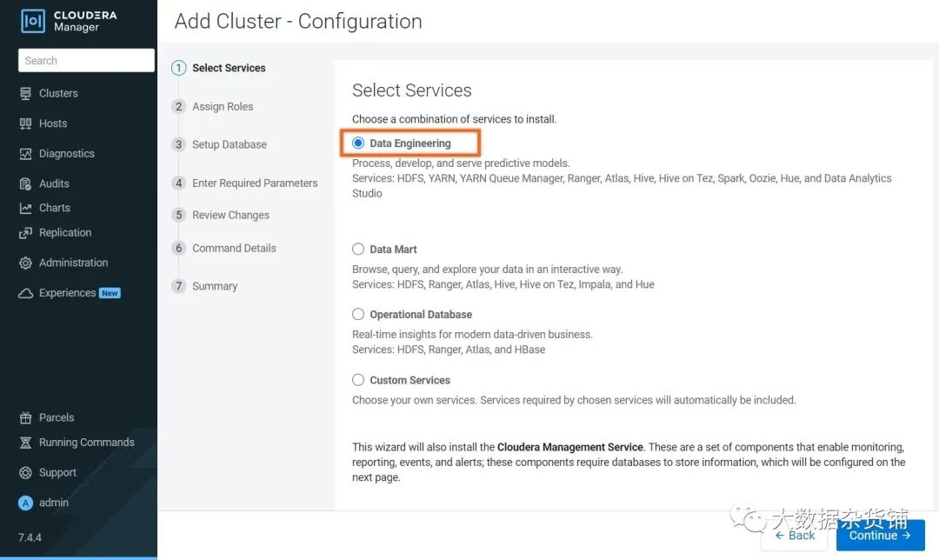Click the Experiences cloud icon
This screenshot has height=560, width=939.
25,293
